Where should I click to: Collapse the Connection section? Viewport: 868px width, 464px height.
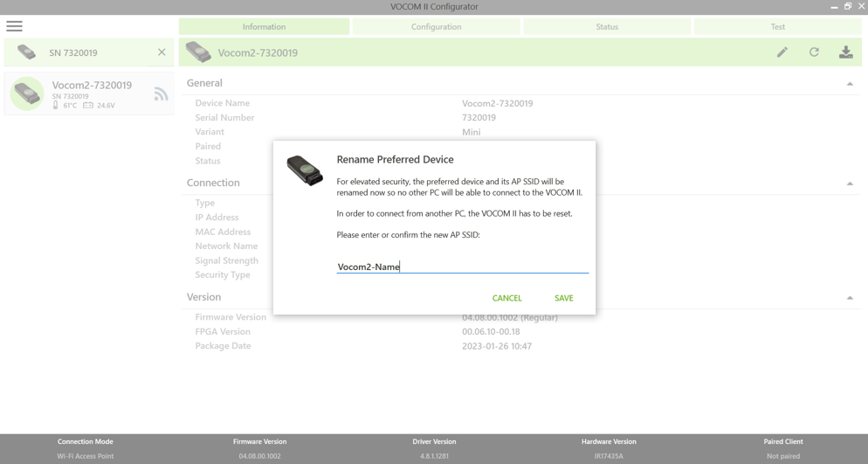(x=850, y=184)
